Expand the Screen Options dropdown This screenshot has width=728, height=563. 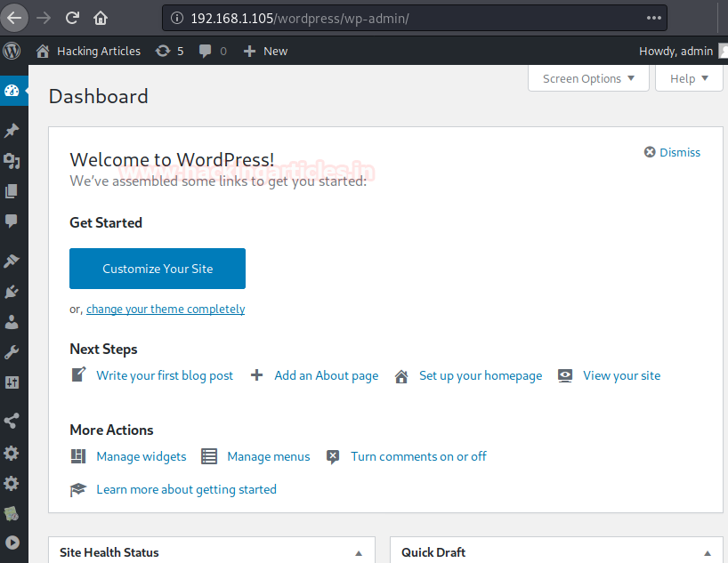[588, 78]
